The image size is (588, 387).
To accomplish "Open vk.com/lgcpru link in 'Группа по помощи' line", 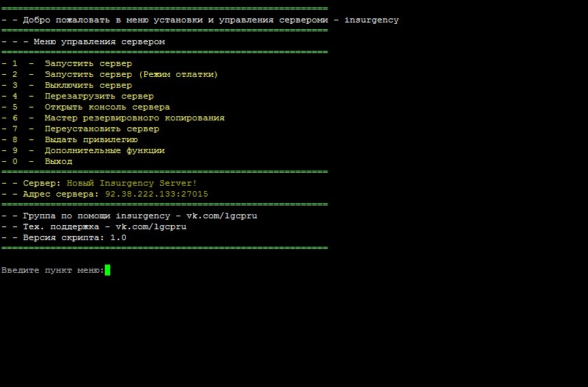I will (x=222, y=216).
